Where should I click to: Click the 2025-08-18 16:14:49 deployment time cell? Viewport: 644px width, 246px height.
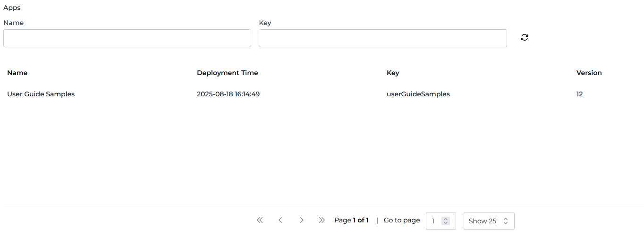coord(228,94)
